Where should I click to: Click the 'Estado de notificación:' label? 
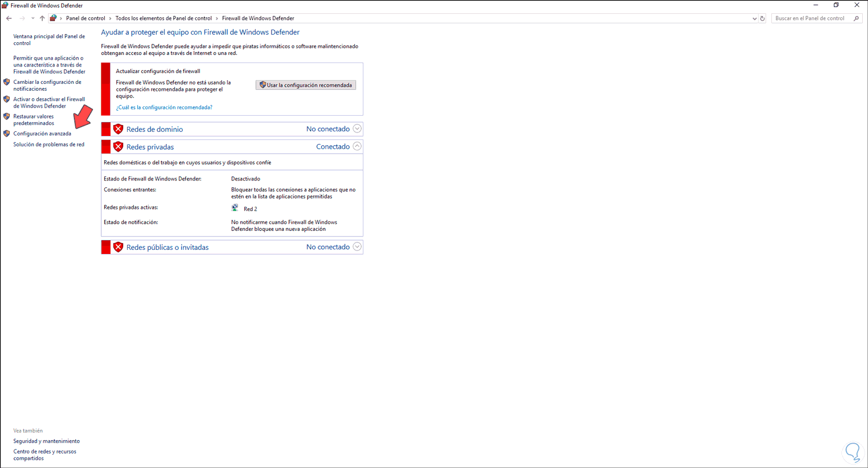pyautogui.click(x=131, y=222)
